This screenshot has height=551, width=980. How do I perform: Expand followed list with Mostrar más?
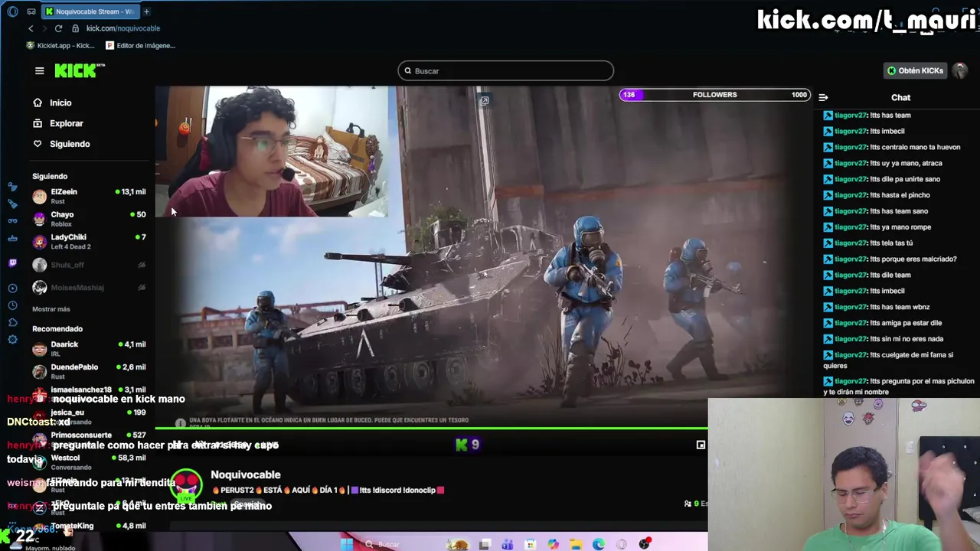pos(51,309)
